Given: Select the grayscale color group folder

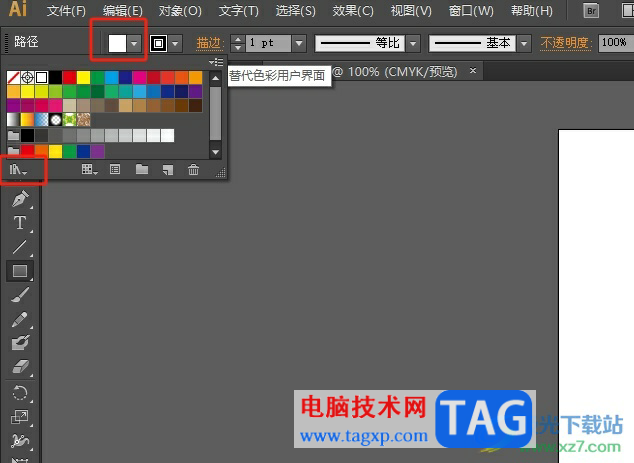Looking at the screenshot, I should click(x=13, y=135).
